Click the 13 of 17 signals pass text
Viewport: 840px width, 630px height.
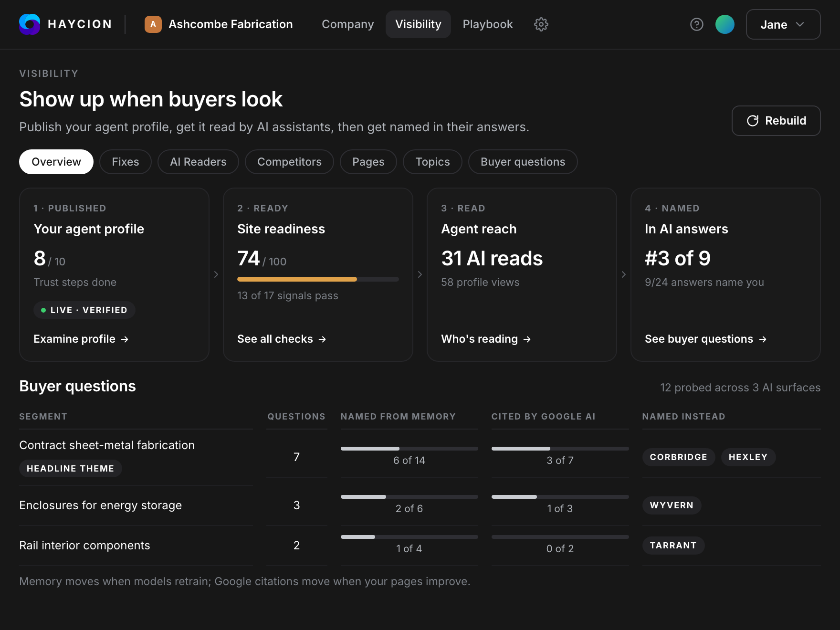[287, 296]
